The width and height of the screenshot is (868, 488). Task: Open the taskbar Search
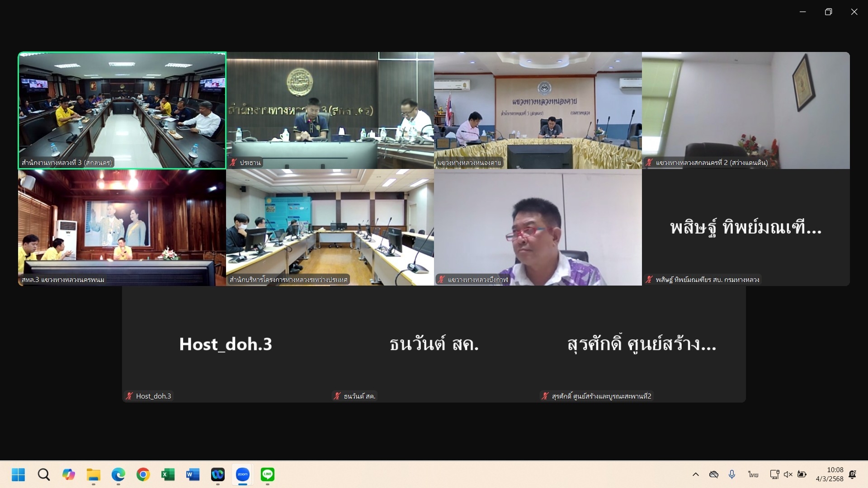[44, 474]
